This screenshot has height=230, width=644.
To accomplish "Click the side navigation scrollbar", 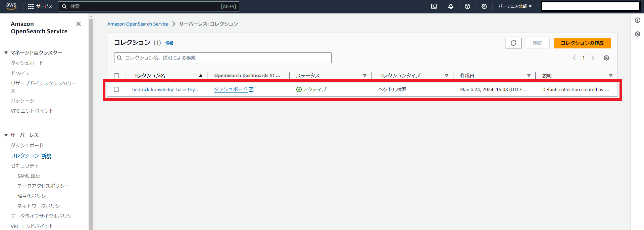I will [91, 124].
